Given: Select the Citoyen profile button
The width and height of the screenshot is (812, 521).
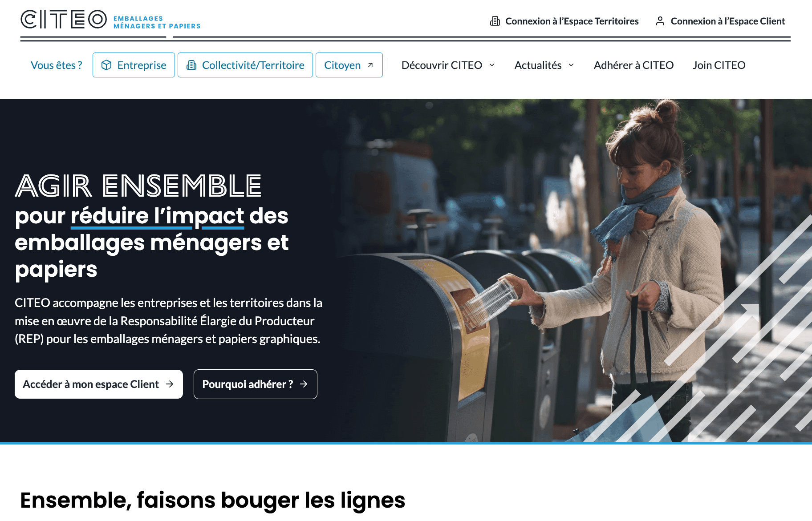Looking at the screenshot, I should coord(349,65).
